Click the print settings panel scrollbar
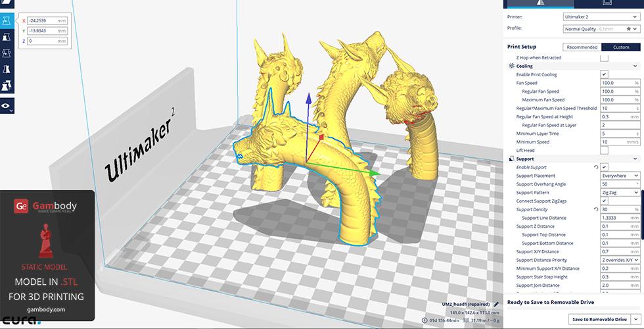The image size is (644, 329). coord(642,214)
